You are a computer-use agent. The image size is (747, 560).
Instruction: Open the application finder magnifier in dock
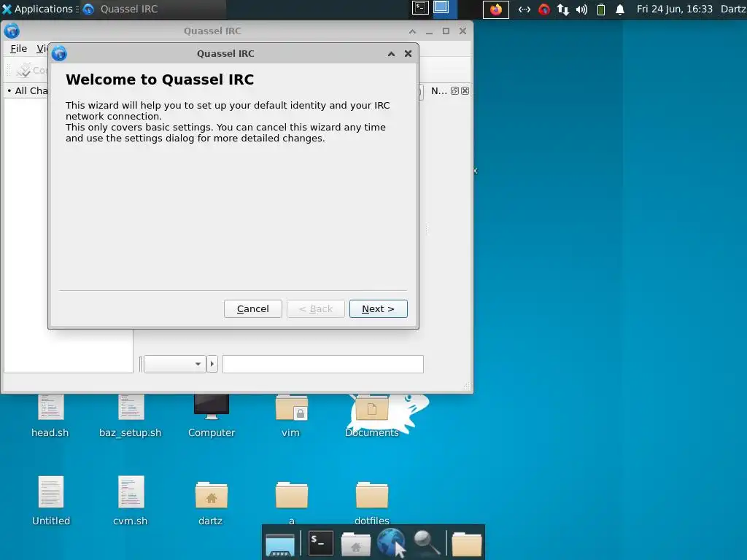click(427, 542)
